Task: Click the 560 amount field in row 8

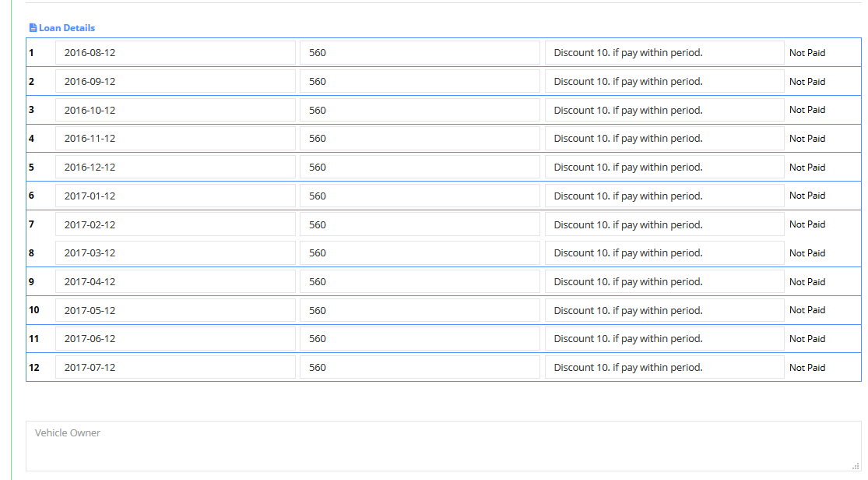Action: pyautogui.click(x=420, y=252)
